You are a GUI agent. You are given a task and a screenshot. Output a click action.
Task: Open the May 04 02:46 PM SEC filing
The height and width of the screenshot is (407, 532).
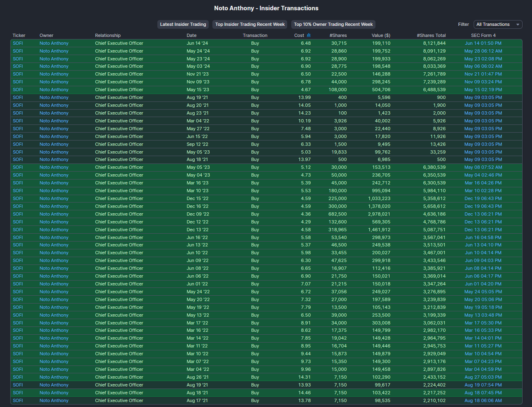(483, 175)
